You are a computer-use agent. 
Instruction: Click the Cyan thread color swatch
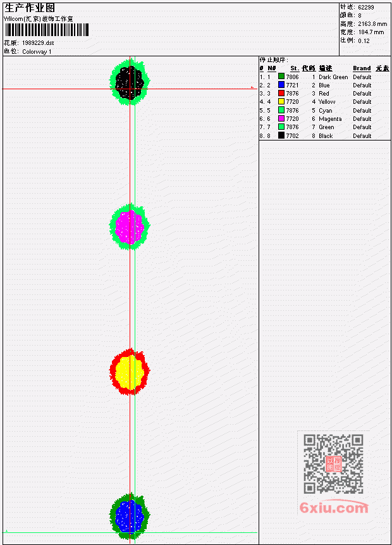pos(281,110)
